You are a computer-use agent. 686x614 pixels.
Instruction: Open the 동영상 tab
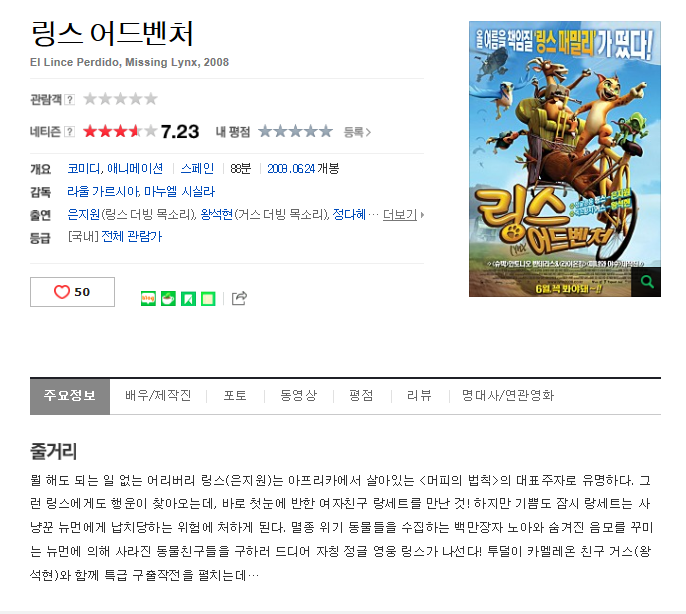[x=298, y=396]
